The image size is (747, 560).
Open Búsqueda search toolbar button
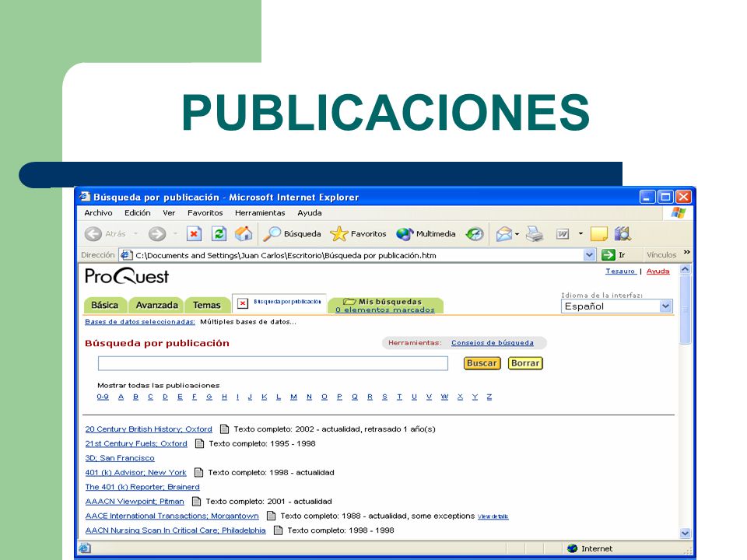click(292, 234)
